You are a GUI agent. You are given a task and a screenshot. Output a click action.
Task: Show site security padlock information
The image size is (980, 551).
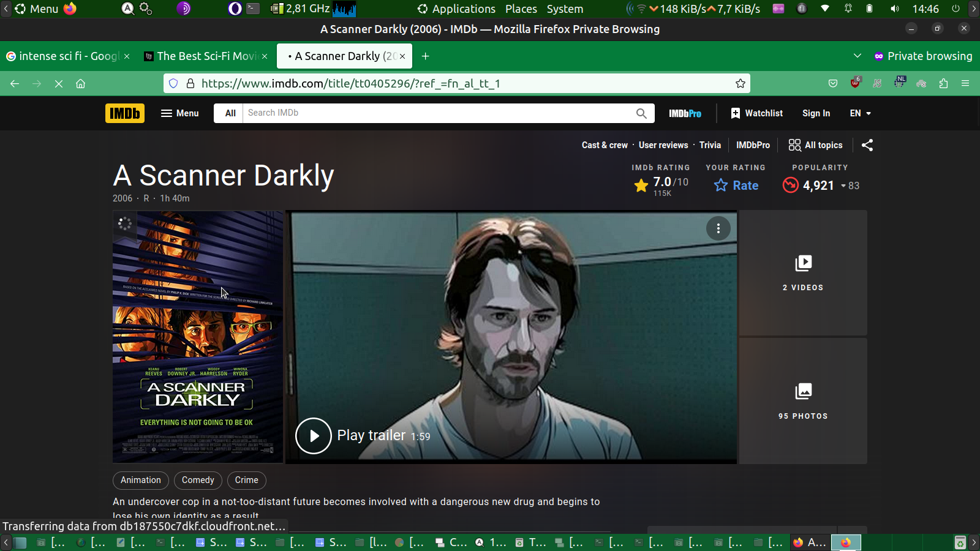click(x=190, y=84)
